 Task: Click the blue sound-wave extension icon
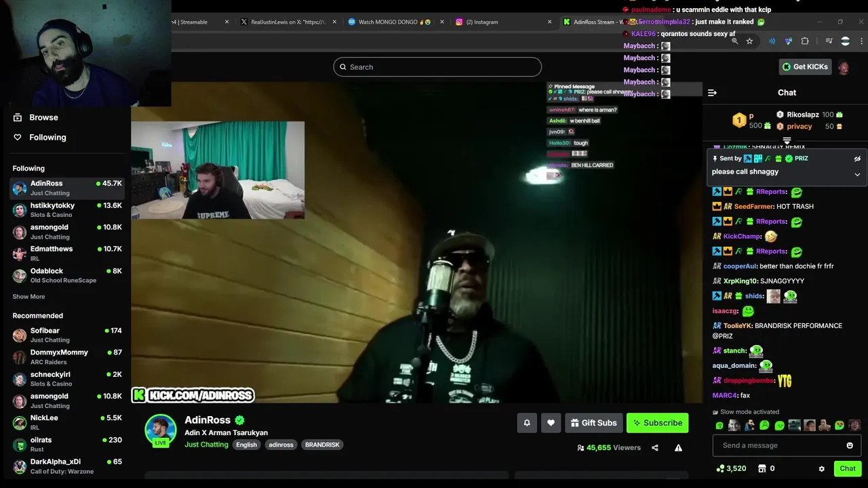coord(772,41)
